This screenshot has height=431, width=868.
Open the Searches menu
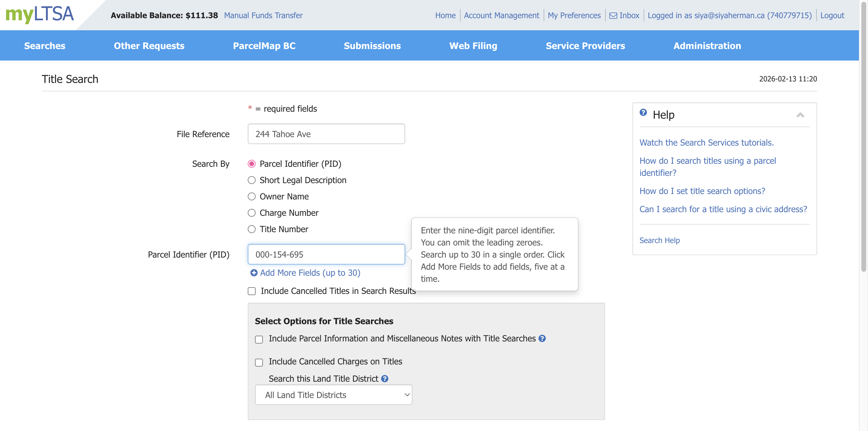coord(45,46)
